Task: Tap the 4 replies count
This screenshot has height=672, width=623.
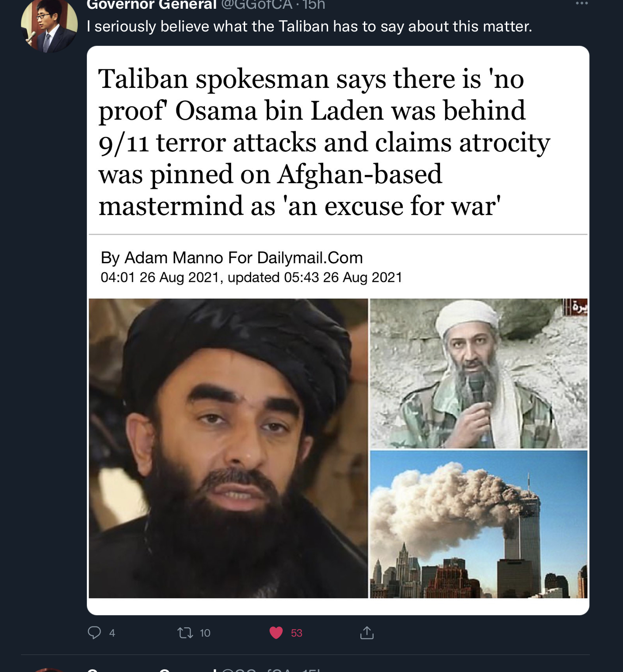Action: click(112, 633)
